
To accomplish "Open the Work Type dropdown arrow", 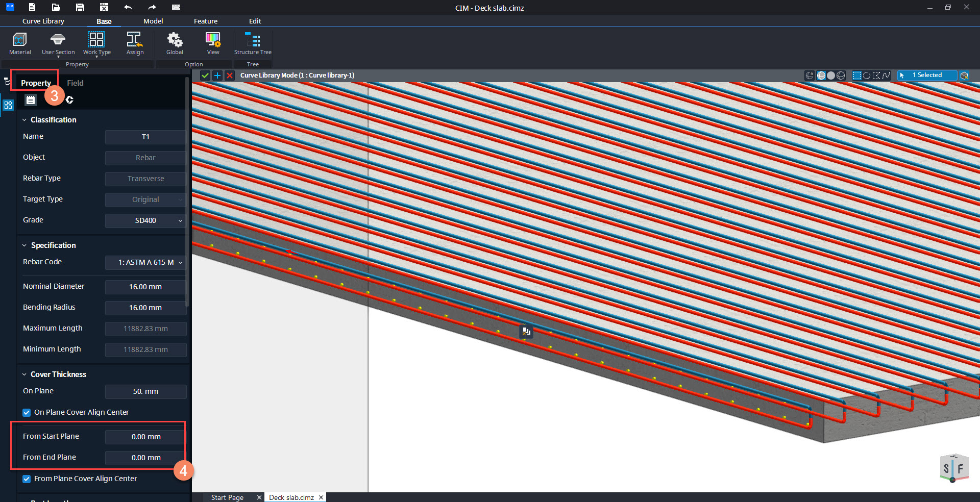I will 96,57.
